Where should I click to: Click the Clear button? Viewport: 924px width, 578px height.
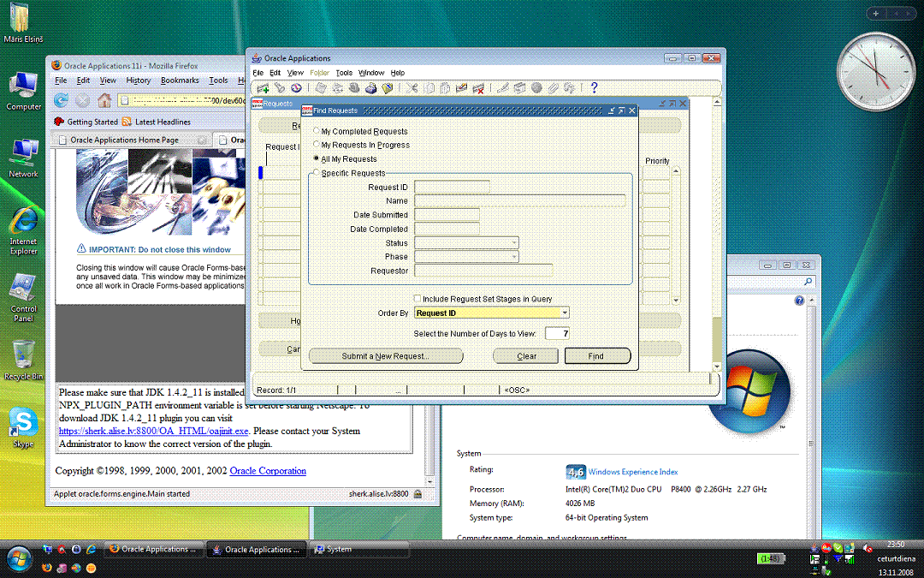point(526,356)
